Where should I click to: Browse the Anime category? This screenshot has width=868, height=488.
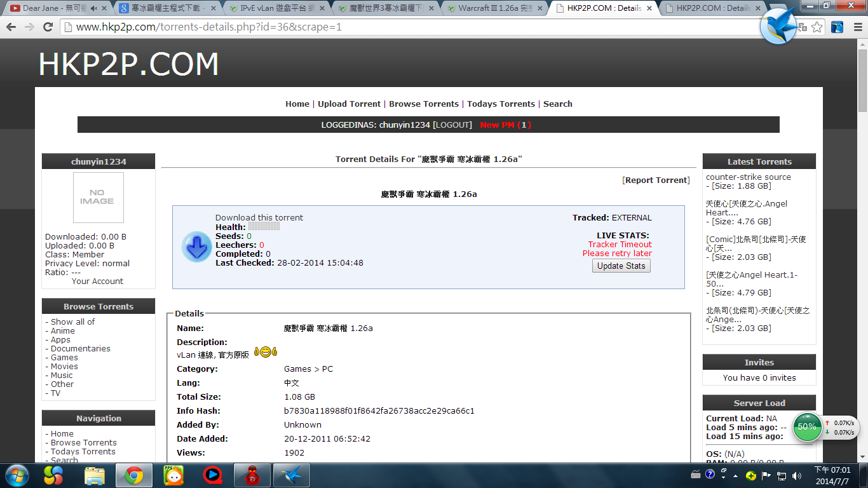click(x=63, y=330)
